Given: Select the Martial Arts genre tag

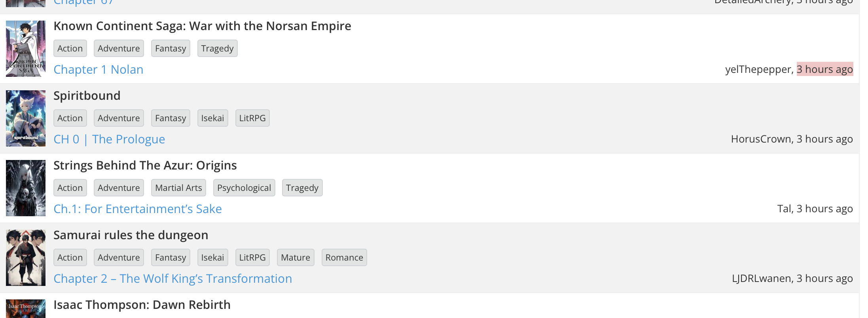Looking at the screenshot, I should pos(178,188).
